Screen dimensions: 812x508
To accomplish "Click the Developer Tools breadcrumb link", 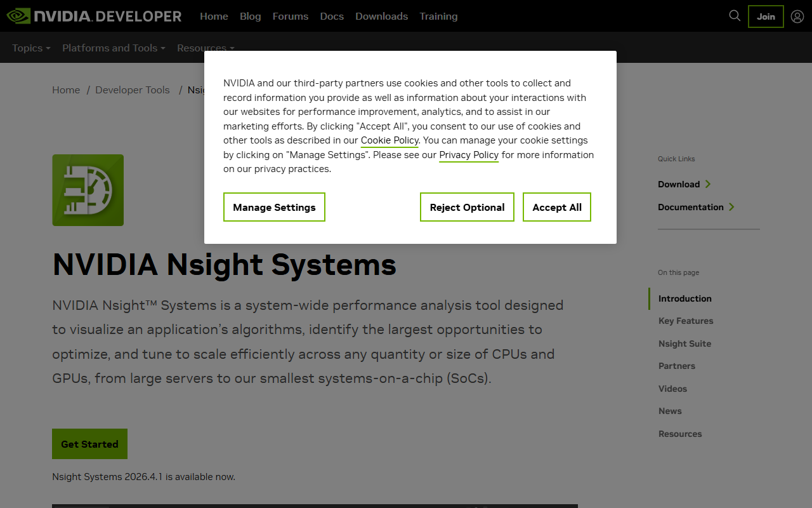I will [x=133, y=90].
